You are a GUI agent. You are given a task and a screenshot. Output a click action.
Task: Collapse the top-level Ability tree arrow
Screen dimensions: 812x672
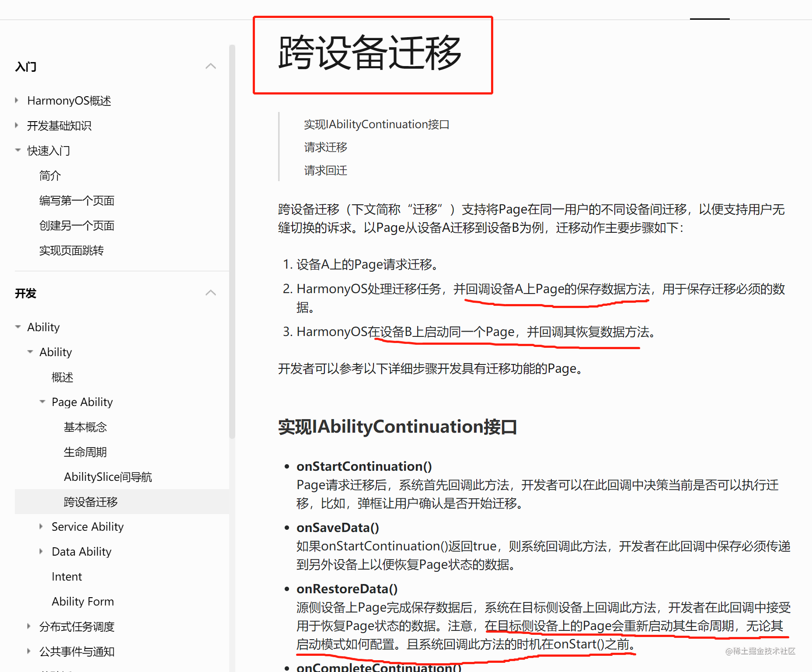coord(18,327)
